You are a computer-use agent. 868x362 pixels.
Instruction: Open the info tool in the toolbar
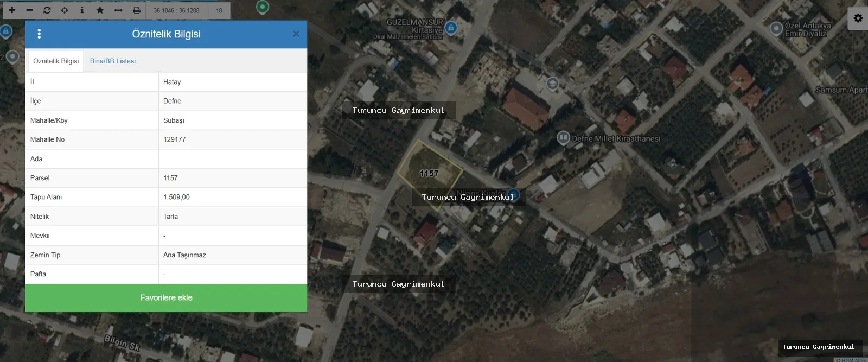tap(82, 10)
